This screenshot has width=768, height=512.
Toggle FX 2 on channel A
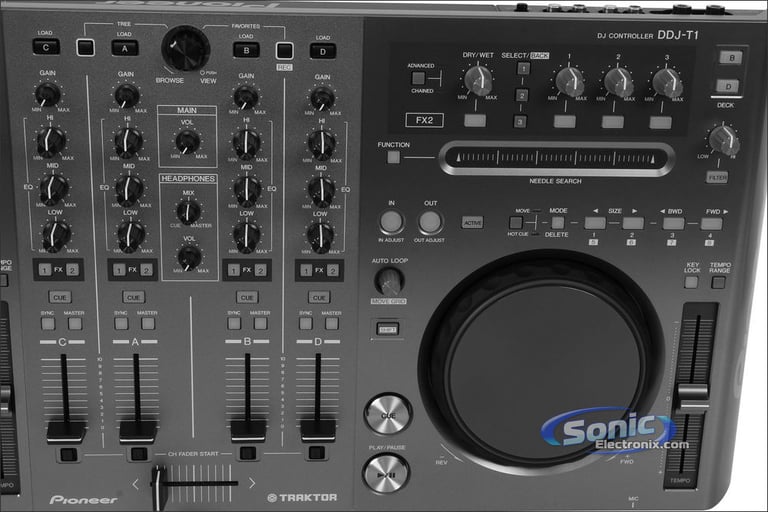pos(146,270)
